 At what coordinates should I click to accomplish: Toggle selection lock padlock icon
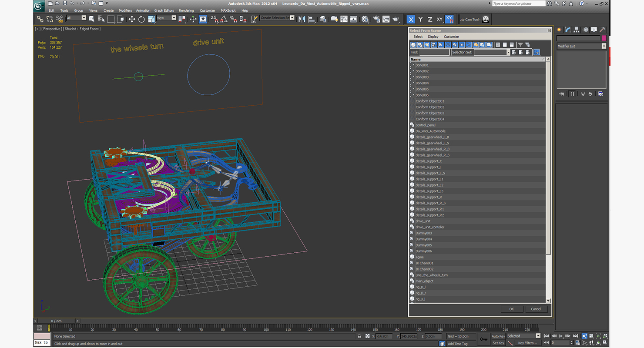[x=359, y=336]
